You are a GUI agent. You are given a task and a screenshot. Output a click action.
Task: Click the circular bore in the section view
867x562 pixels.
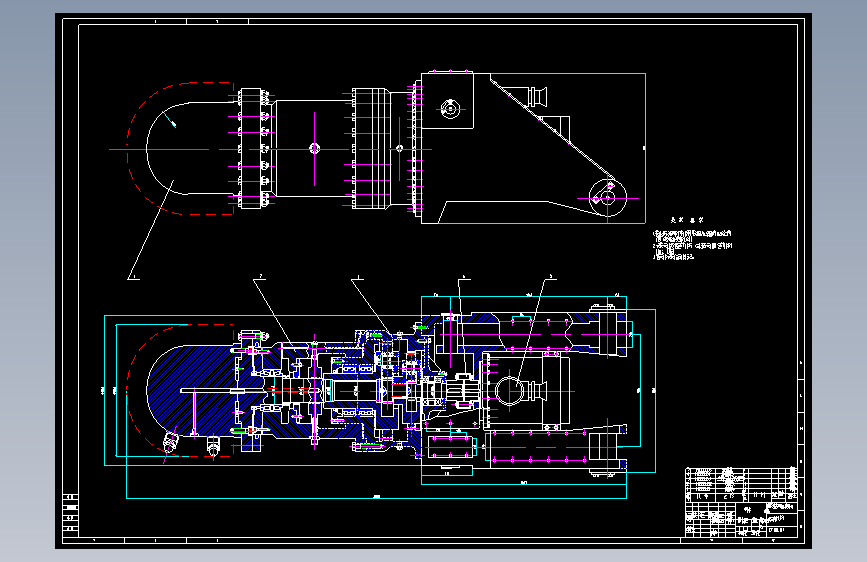tap(509, 391)
